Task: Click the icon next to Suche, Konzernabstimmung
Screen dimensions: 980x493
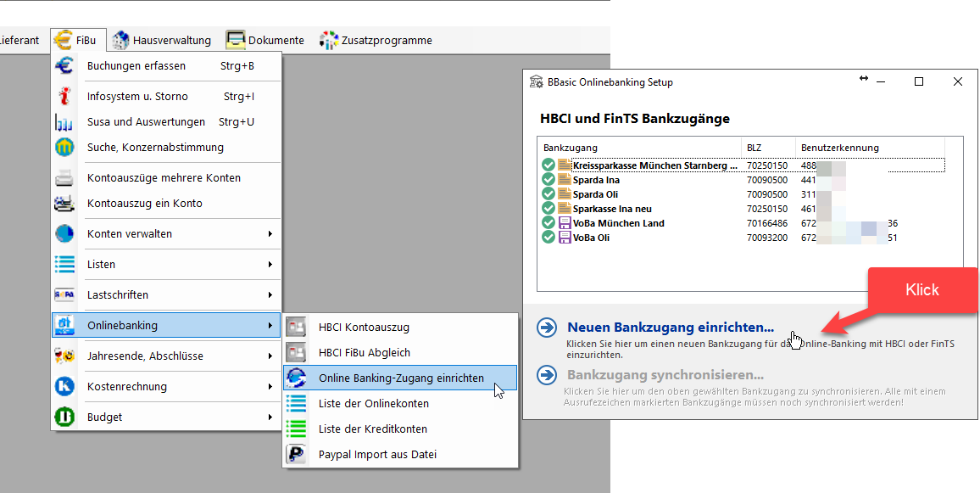Action: (64, 148)
